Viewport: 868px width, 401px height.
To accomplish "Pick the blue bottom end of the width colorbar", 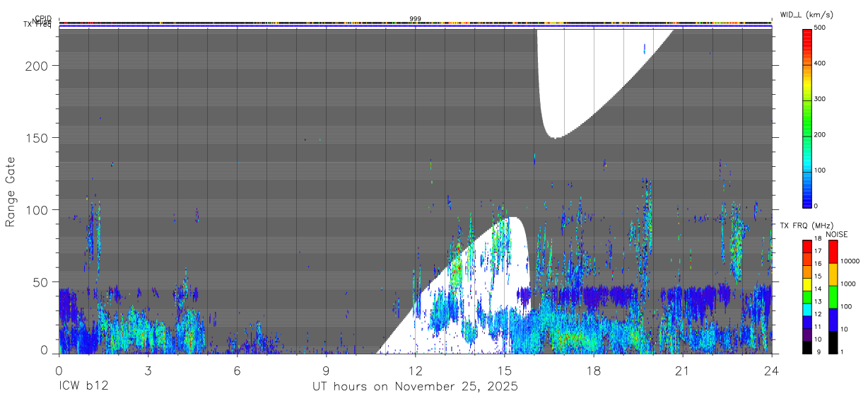I will [x=808, y=200].
